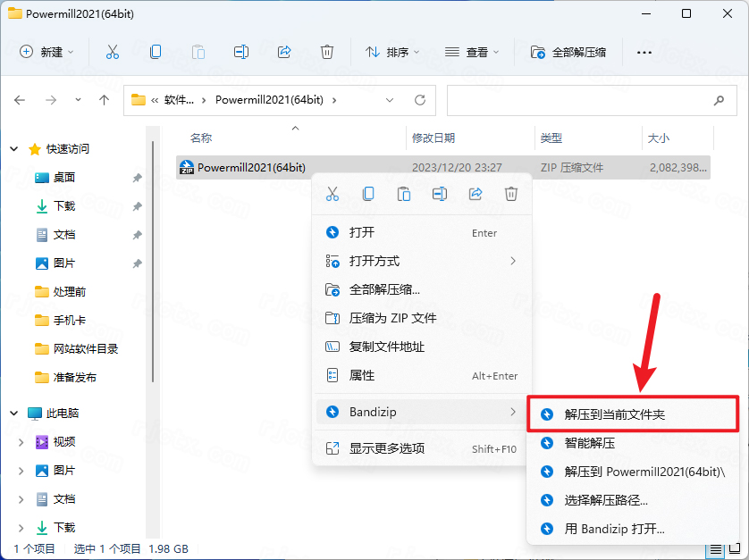The width and height of the screenshot is (749, 560).
Task: Click the 软件... breadcrumb in the address bar
Action: click(x=179, y=100)
